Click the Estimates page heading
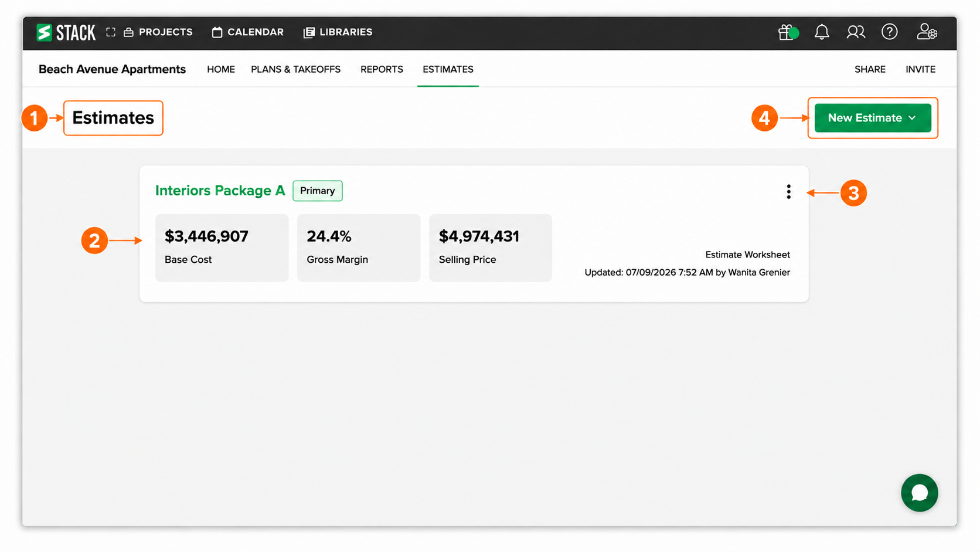 113,118
